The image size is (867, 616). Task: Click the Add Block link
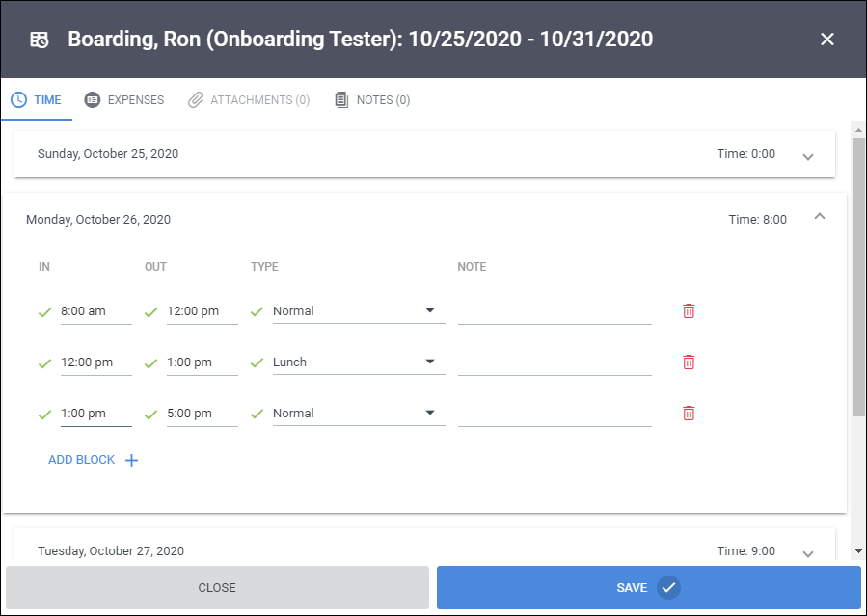click(82, 460)
